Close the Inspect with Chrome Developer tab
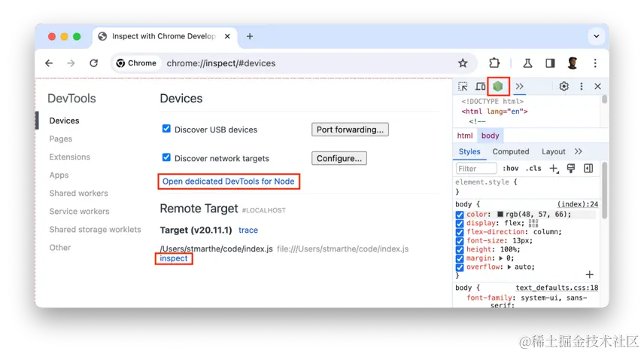644x354 pixels. click(227, 36)
